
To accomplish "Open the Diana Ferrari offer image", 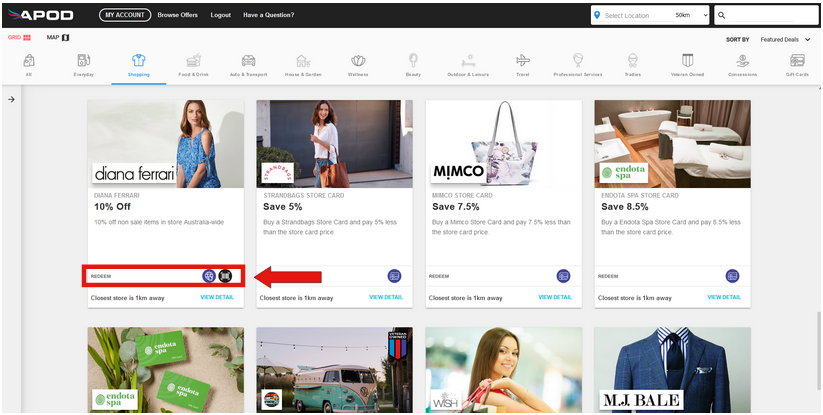I will pyautogui.click(x=165, y=144).
